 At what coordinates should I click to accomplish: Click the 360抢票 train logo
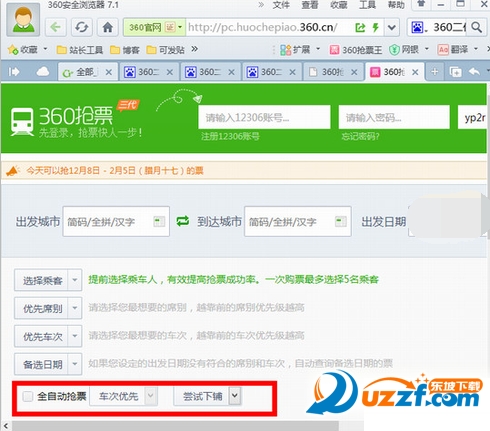point(23,122)
